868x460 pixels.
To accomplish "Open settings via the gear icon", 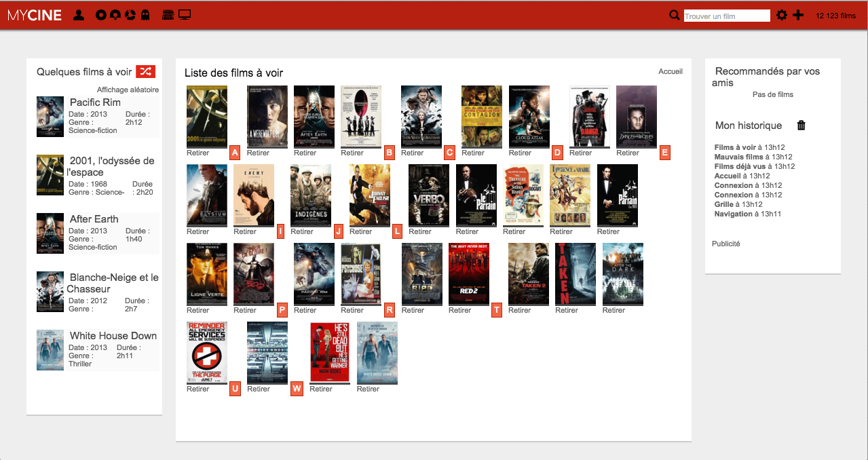I will click(x=782, y=15).
